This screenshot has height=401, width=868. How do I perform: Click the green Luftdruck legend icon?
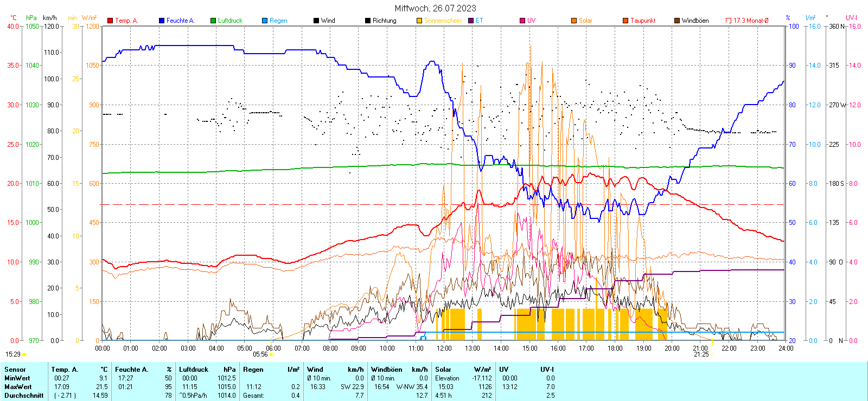click(x=213, y=21)
